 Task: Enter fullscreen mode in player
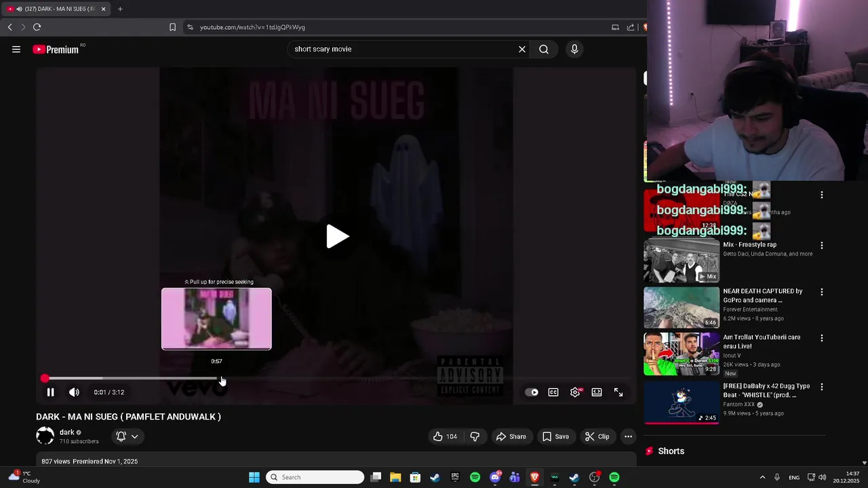pyautogui.click(x=618, y=392)
